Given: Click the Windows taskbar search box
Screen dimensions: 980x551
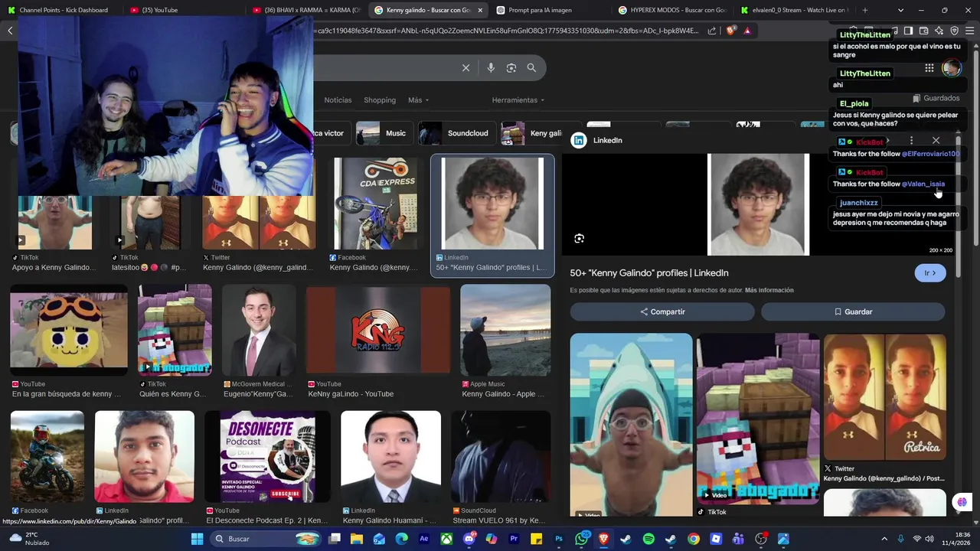Looking at the screenshot, I should (266, 539).
